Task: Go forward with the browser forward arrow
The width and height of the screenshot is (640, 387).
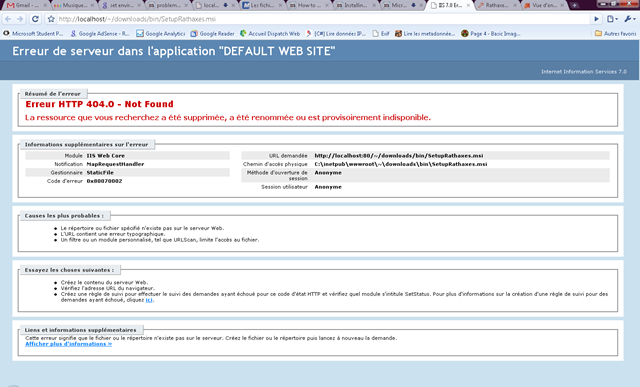Action: click(x=20, y=19)
